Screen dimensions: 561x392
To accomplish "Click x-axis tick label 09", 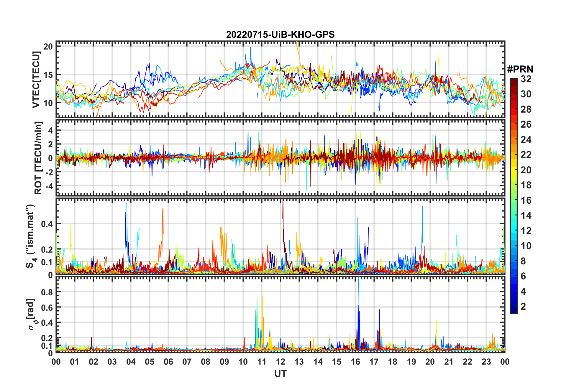I will pos(224,362).
